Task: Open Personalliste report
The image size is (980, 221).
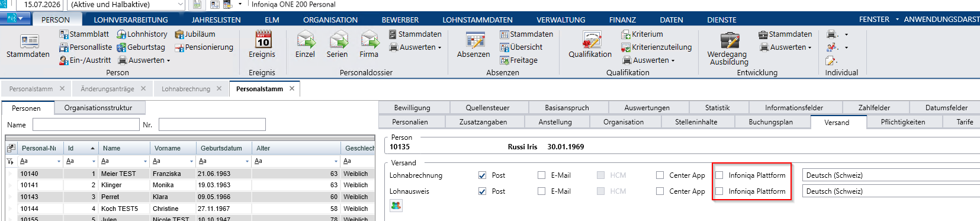Action: click(85, 47)
